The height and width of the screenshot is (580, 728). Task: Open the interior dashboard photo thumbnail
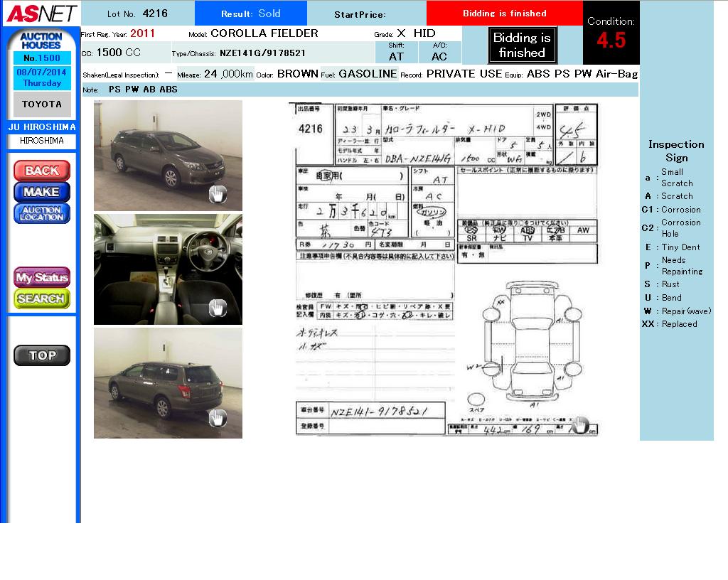coord(168,269)
